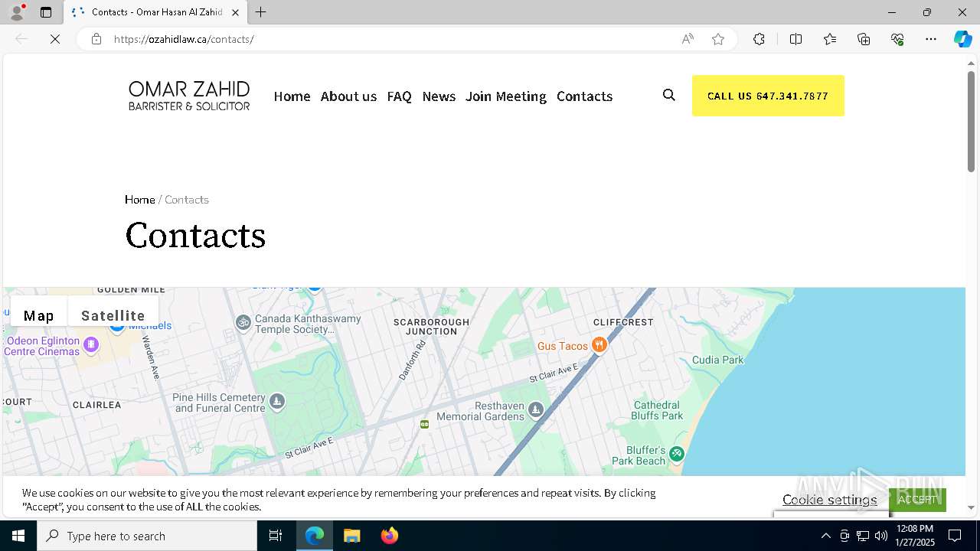View site information lock icon
Image resolution: width=980 pixels, height=551 pixels.
(x=96, y=39)
